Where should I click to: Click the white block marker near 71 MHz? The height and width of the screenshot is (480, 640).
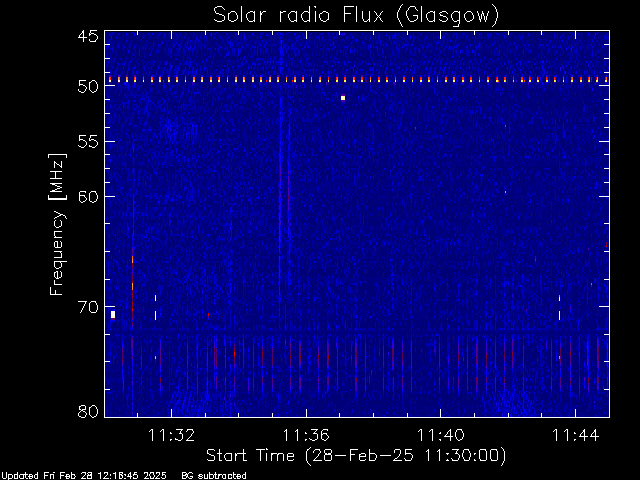pyautogui.click(x=113, y=315)
